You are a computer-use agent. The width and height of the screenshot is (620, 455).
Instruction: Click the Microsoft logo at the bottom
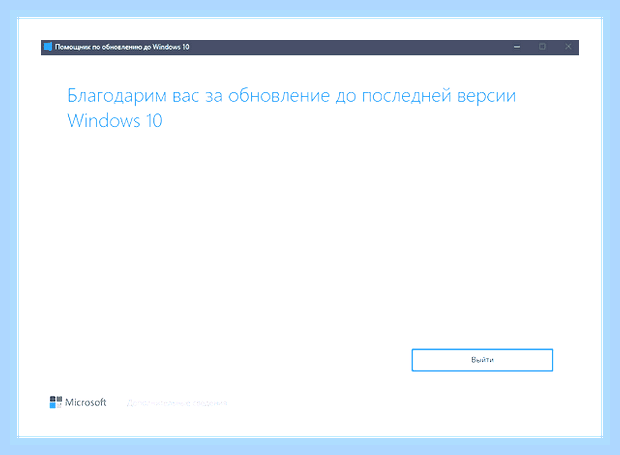click(x=78, y=402)
